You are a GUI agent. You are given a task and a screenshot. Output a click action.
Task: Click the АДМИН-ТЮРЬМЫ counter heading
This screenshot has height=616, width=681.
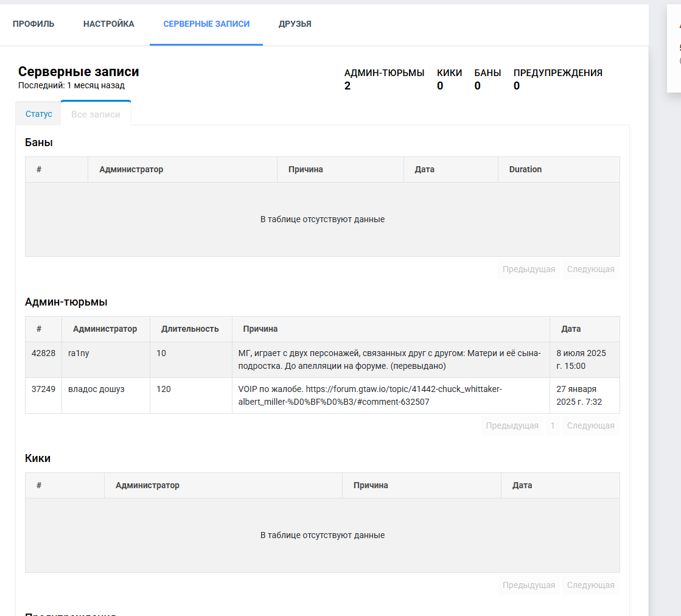(385, 73)
